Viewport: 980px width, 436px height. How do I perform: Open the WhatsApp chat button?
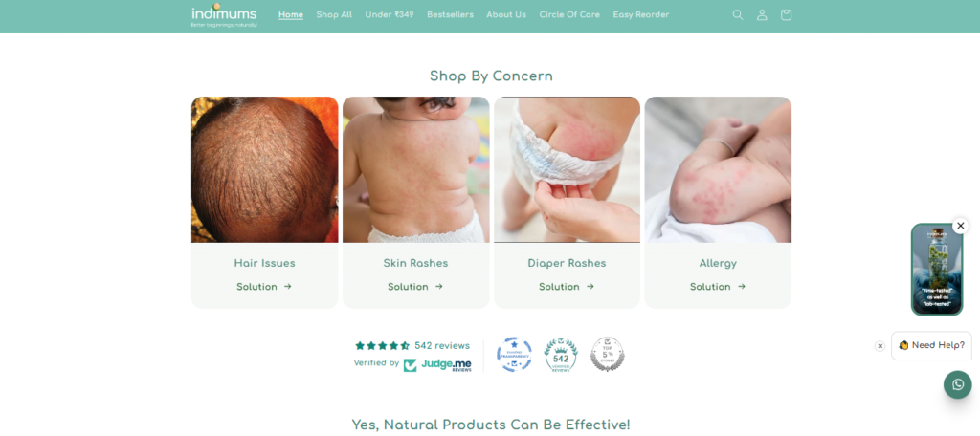tap(957, 384)
